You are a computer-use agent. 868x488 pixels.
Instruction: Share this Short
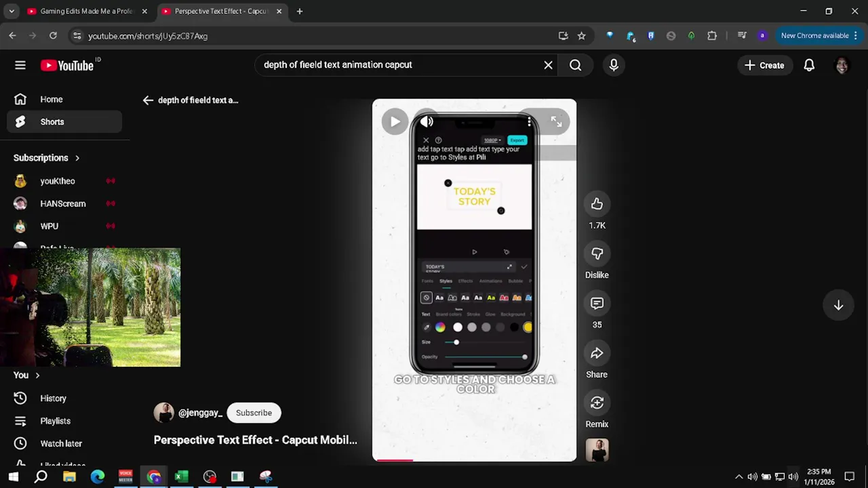(597, 353)
